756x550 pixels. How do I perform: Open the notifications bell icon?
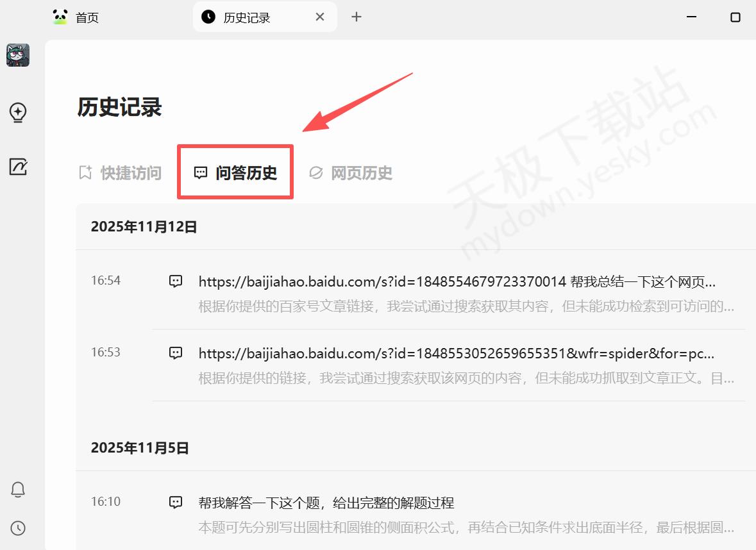point(18,490)
